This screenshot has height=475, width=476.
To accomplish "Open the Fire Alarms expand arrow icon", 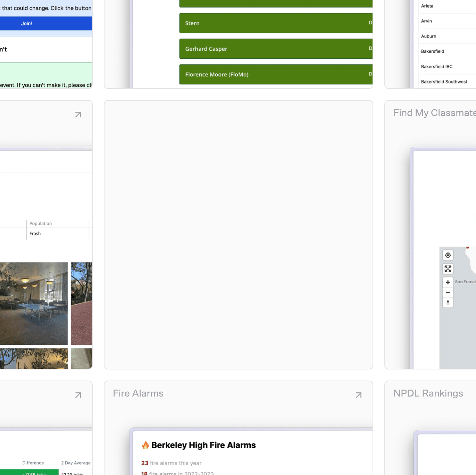I will [x=358, y=395].
